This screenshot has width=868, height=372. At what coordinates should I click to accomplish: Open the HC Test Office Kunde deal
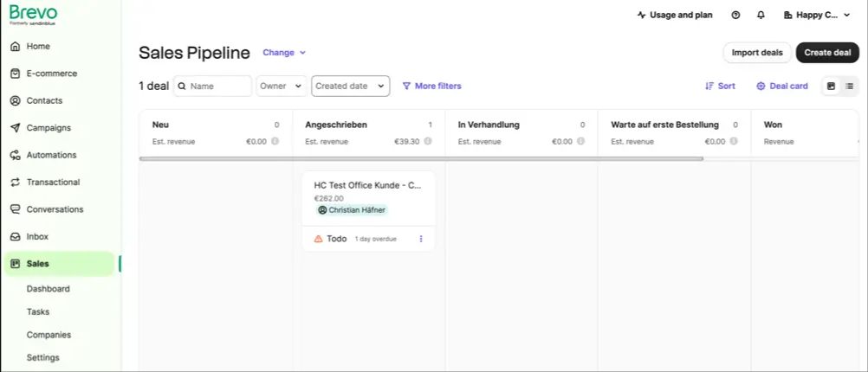tap(368, 185)
